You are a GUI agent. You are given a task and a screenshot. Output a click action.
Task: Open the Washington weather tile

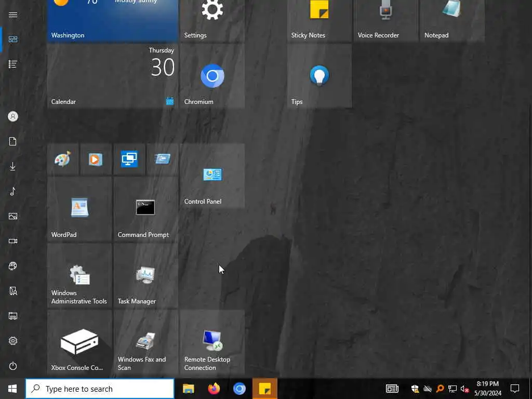click(x=113, y=20)
